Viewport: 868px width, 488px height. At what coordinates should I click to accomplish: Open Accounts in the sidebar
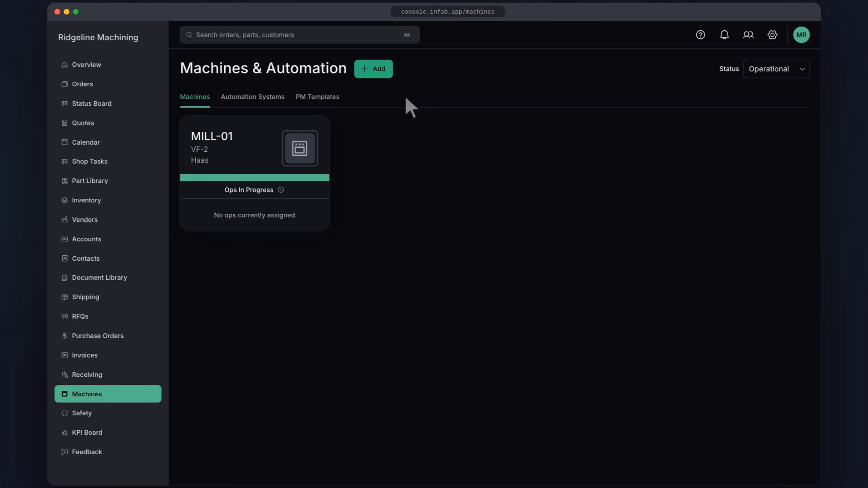(108, 239)
